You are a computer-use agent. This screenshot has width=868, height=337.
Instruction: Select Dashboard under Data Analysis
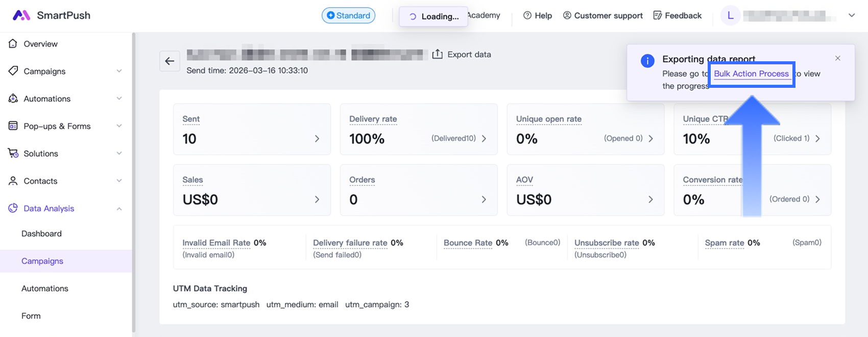click(41, 233)
